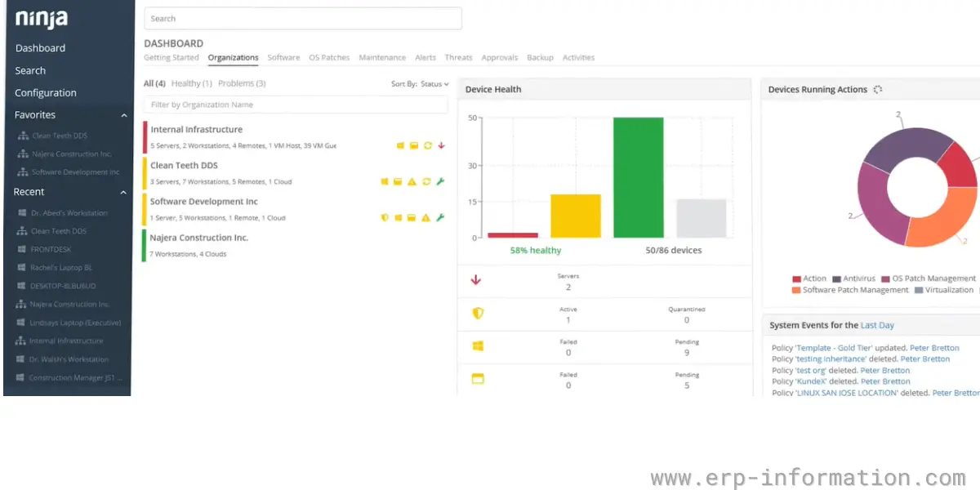Click the Windows patch icon for Internal Infrastructure
This screenshot has width=980, height=490.
pos(401,145)
